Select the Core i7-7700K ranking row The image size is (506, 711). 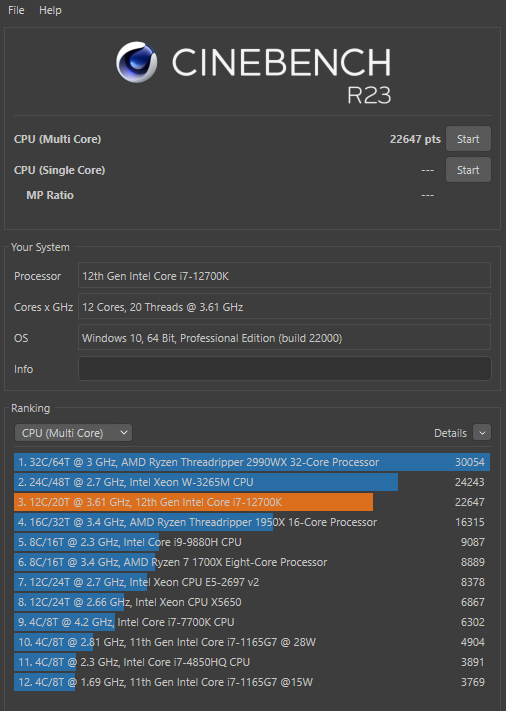tap(252, 622)
